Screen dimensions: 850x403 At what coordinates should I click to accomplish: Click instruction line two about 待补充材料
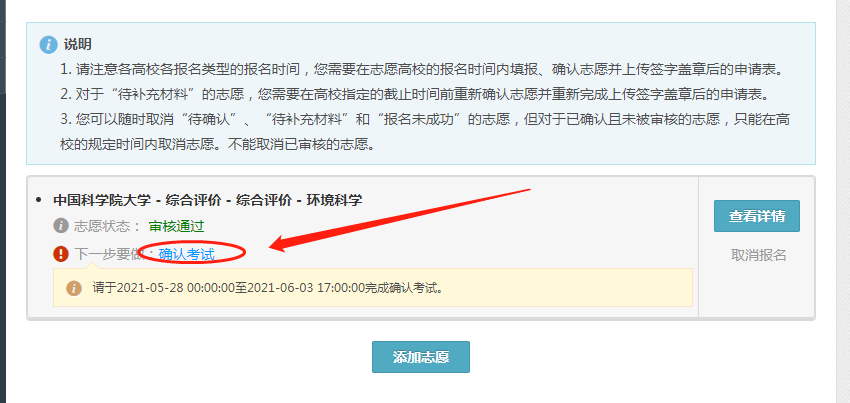click(415, 94)
